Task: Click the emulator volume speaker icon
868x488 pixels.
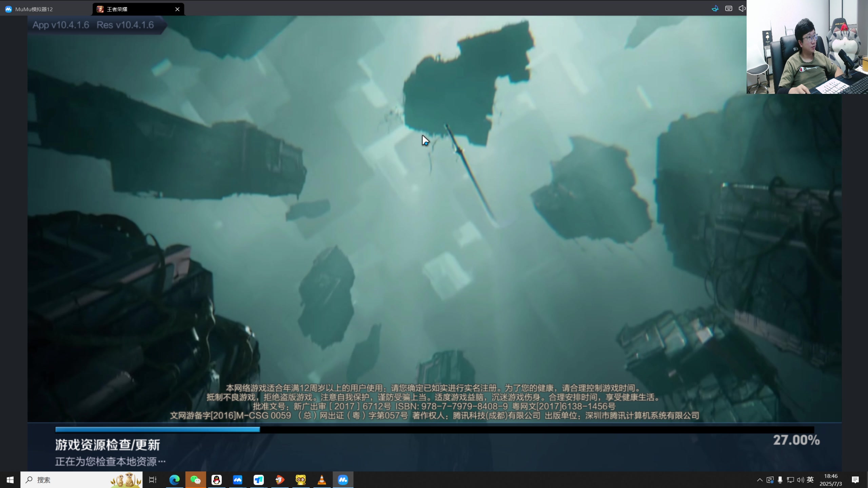Action: point(742,8)
